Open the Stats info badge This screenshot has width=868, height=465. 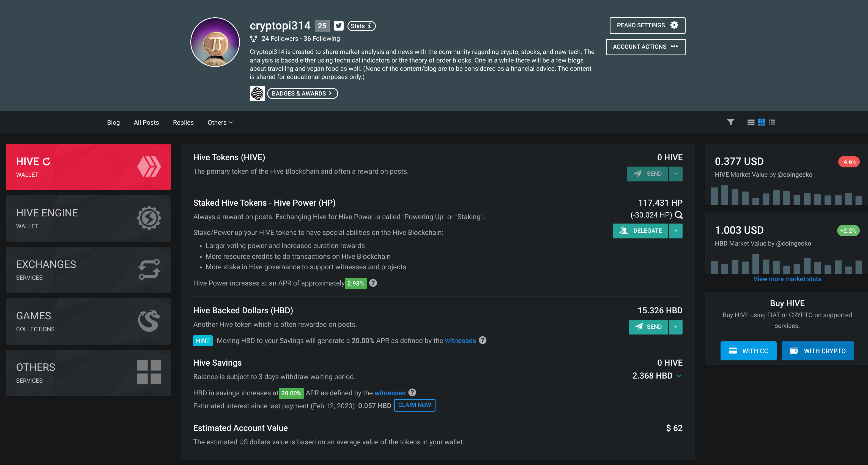tap(361, 26)
